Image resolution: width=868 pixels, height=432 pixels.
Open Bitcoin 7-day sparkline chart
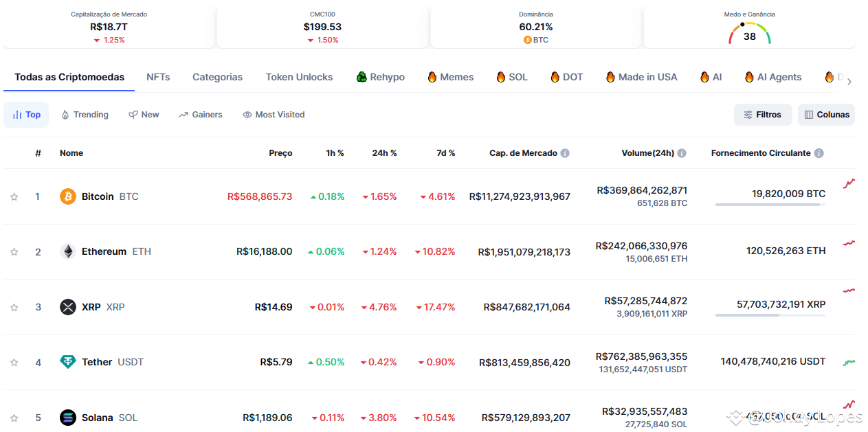[849, 183]
